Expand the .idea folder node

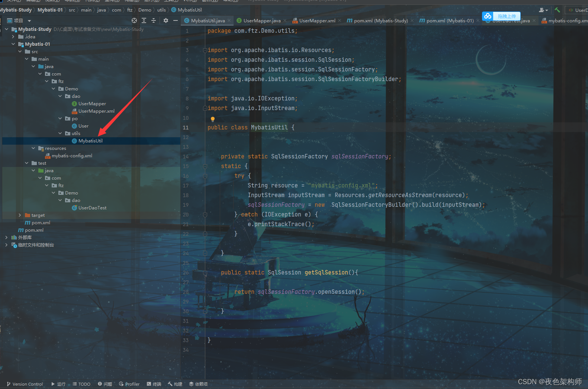13,36
